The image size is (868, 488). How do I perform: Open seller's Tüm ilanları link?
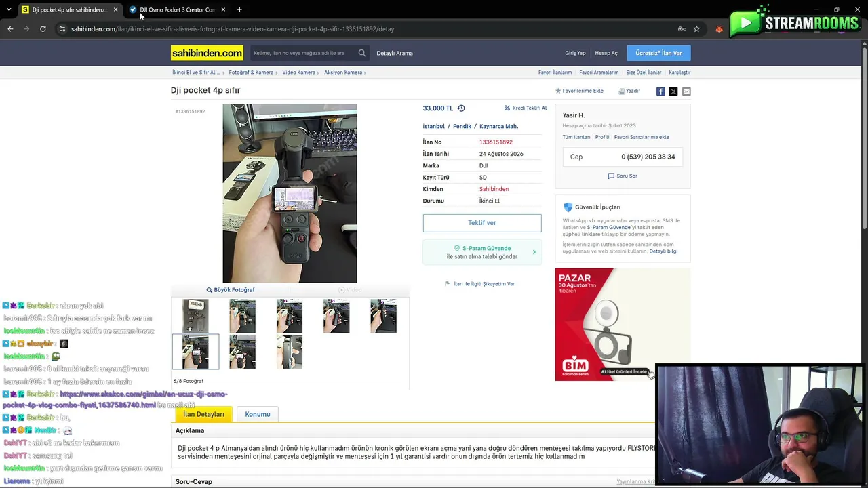pyautogui.click(x=576, y=137)
